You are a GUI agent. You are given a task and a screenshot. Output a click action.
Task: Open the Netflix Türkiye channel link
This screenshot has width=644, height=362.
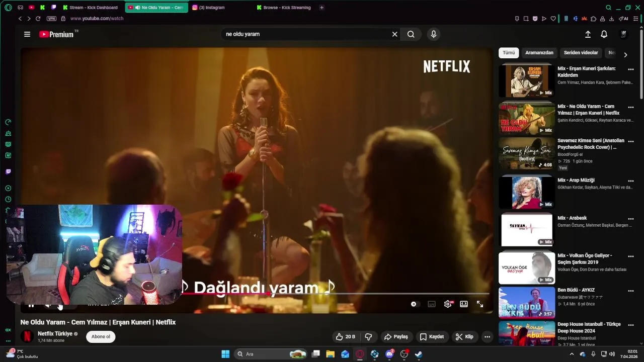pos(55,334)
